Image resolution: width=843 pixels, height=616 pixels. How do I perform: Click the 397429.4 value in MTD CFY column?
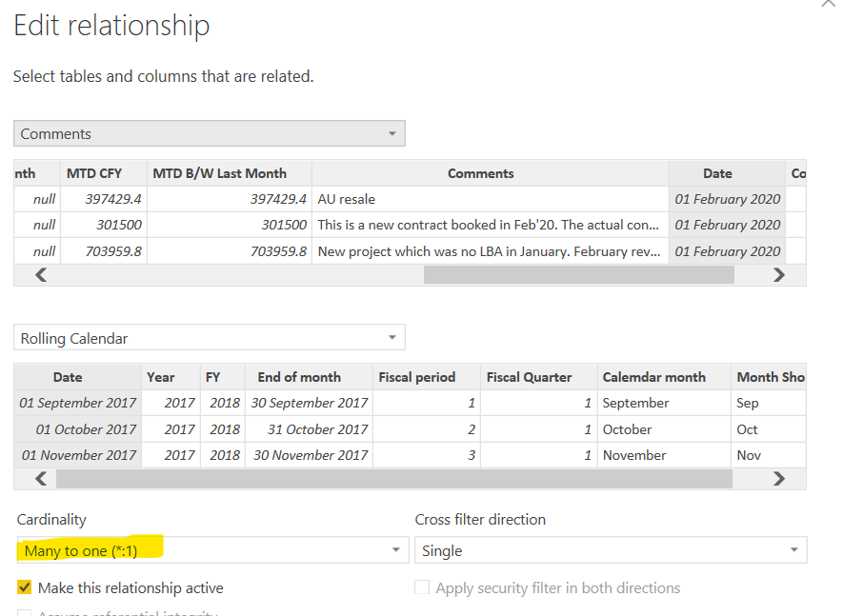tap(104, 199)
